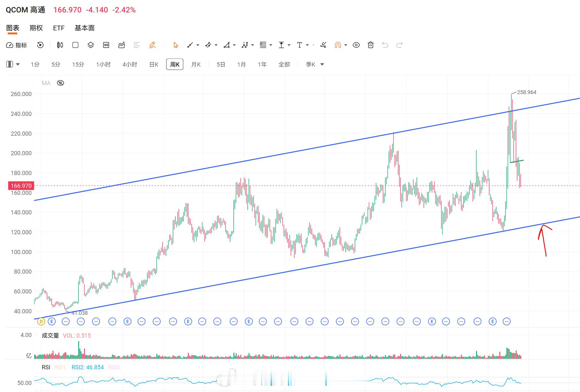
Task: Toggle MA indicator visibility eye icon
Action: tap(60, 83)
